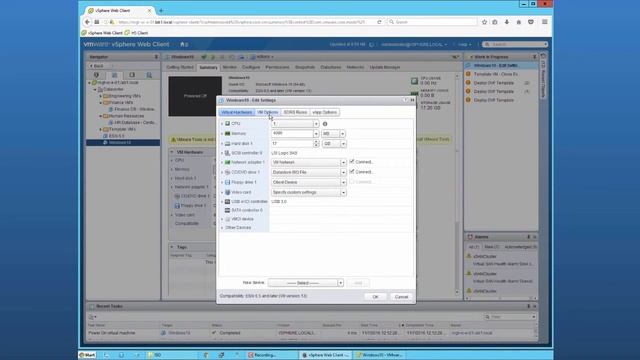Expand the Other Devices row
The height and width of the screenshot is (360, 640).
pyautogui.click(x=222, y=228)
